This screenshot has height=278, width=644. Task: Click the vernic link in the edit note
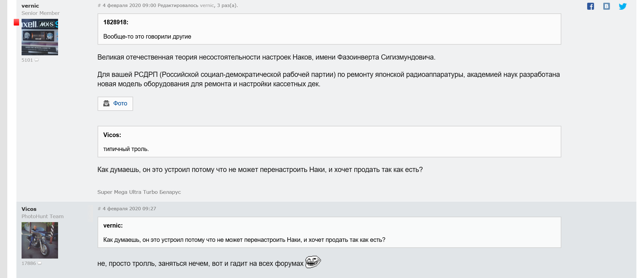pyautogui.click(x=207, y=5)
